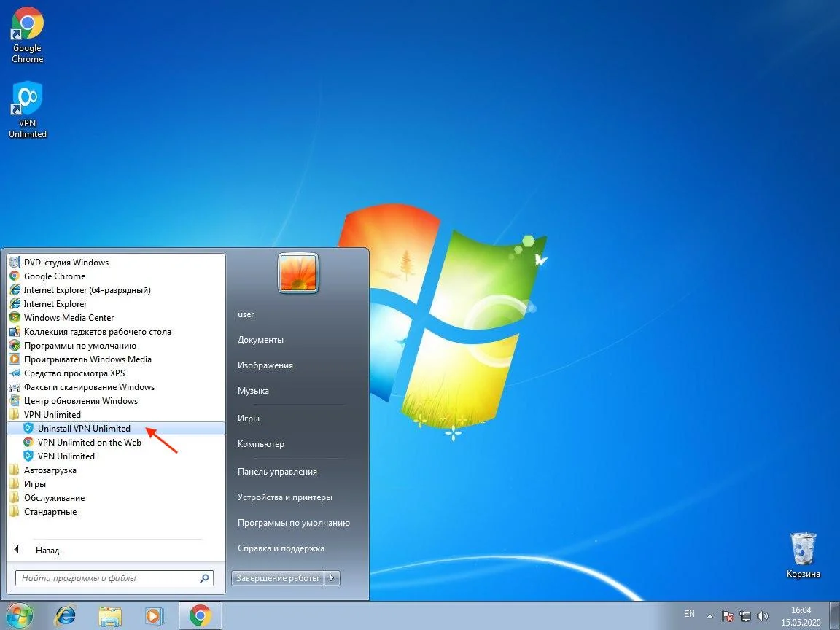Expand the Стандартные folder
The image size is (840, 630).
[50, 512]
